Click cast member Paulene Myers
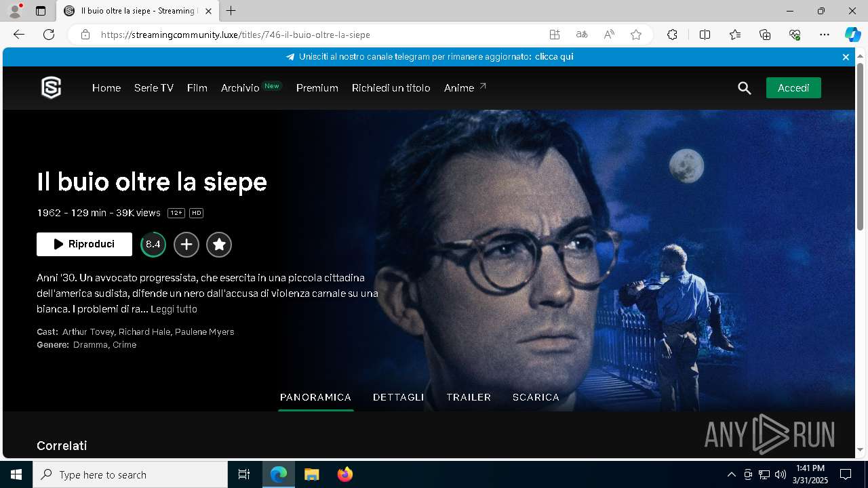The image size is (868, 488). pos(205,332)
